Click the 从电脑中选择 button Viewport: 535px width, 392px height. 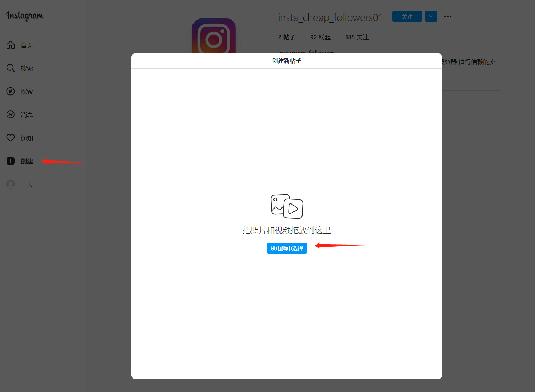[287, 248]
